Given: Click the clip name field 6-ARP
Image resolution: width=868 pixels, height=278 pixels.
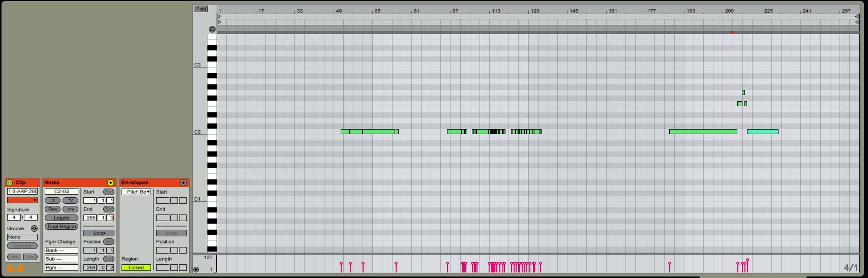Looking at the screenshot, I should coord(22,191).
